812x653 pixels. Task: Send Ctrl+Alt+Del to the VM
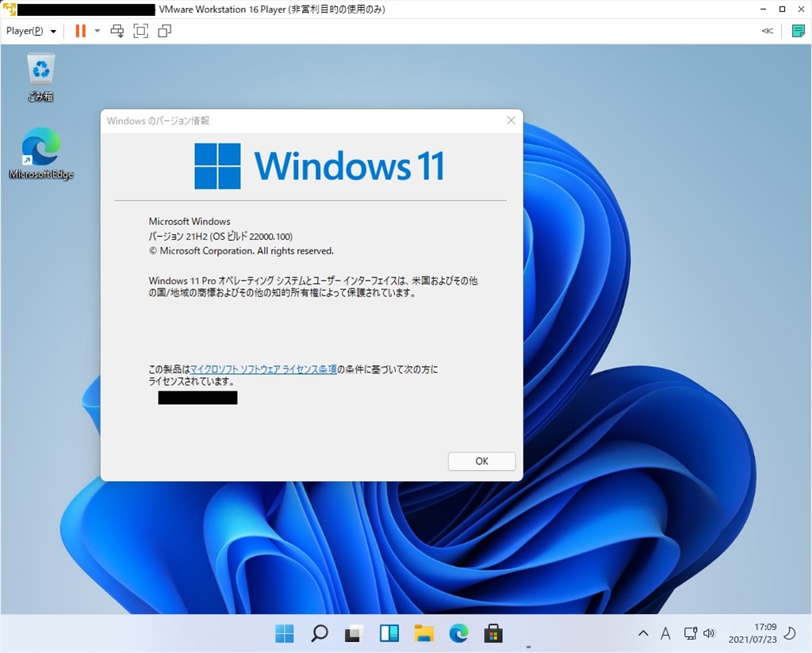117,31
